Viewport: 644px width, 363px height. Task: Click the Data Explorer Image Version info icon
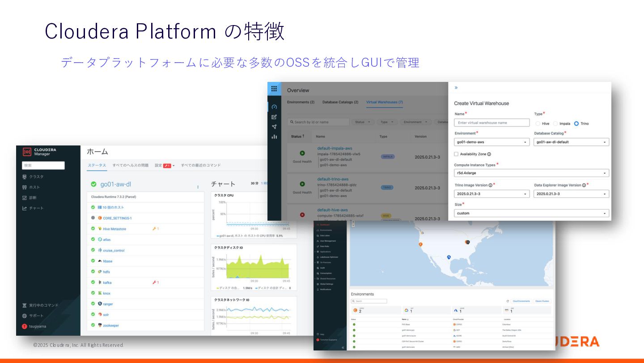coord(584,185)
